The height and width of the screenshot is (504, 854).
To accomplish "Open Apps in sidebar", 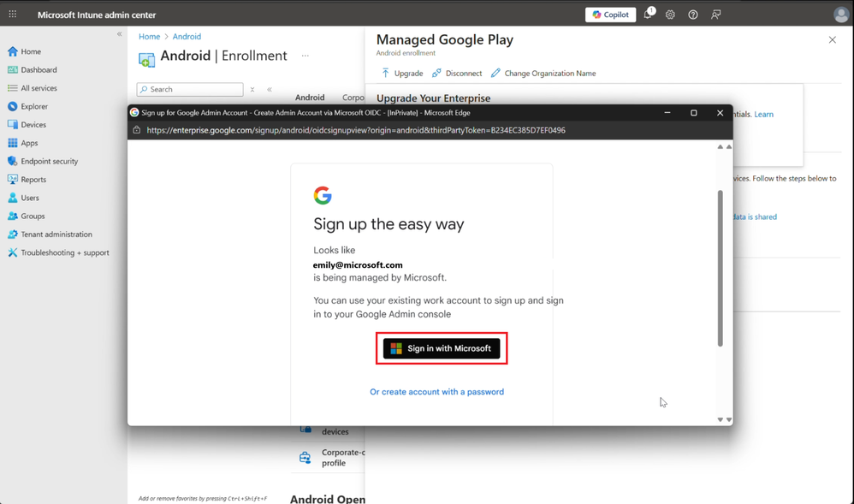I will [x=23, y=143].
